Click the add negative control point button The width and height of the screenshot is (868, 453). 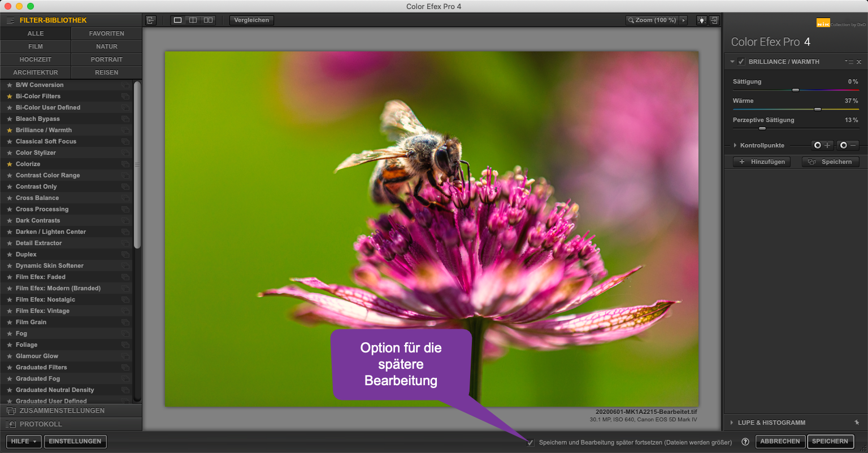(x=848, y=145)
